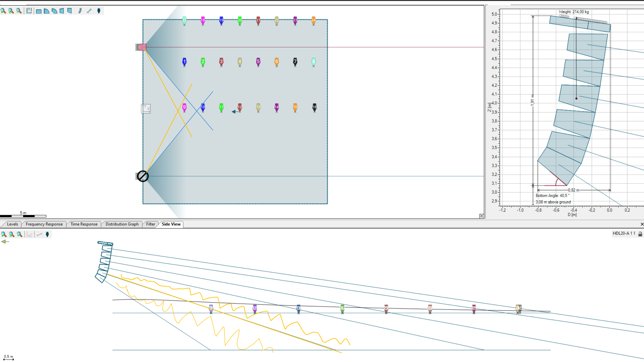Image resolution: width=644 pixels, height=362 pixels.
Task: Open the Levels tab
Action: (12, 224)
